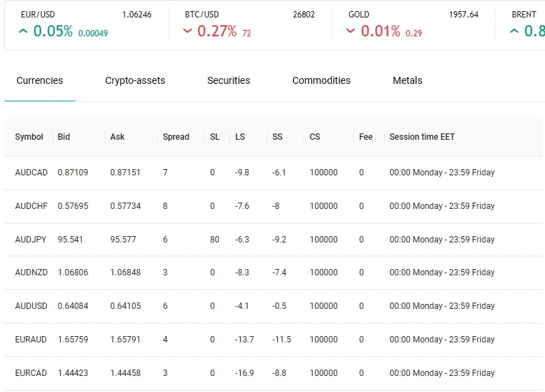Viewport: 545px width, 392px height.
Task: Select the Metals tab
Action: 407,80
